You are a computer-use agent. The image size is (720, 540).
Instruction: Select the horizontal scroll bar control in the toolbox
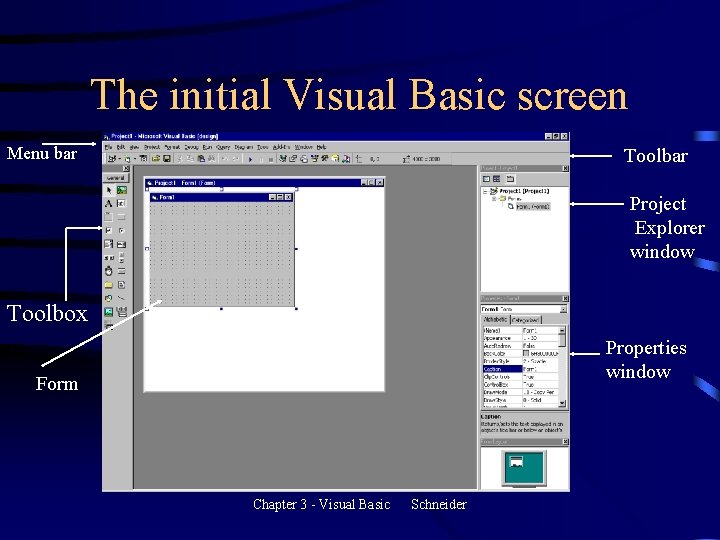pyautogui.click(x=109, y=258)
